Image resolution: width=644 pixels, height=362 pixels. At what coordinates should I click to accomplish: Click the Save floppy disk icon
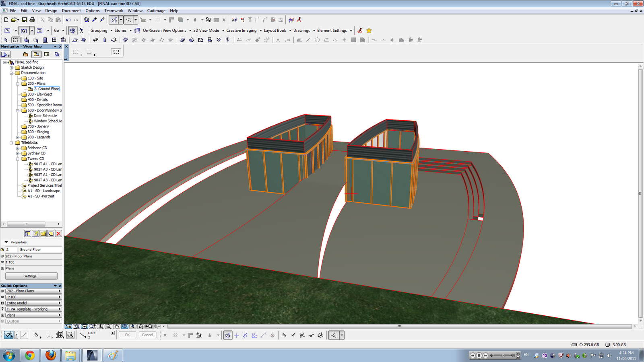coord(24,20)
